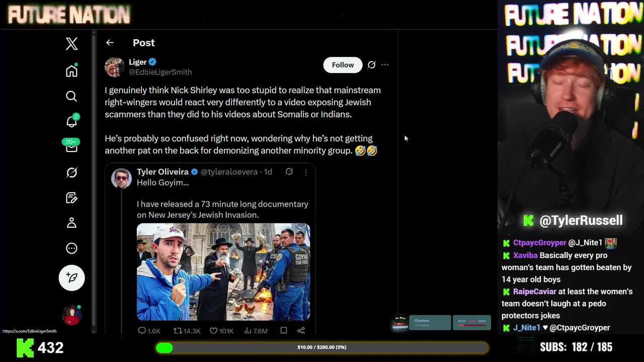Click chat username RaipeCaviar

point(534,292)
